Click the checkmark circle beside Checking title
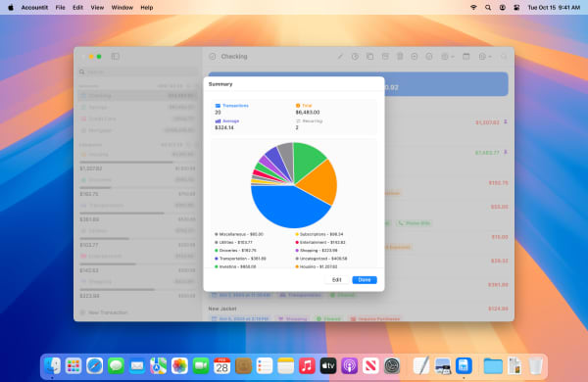This screenshot has width=588, height=382. (213, 57)
